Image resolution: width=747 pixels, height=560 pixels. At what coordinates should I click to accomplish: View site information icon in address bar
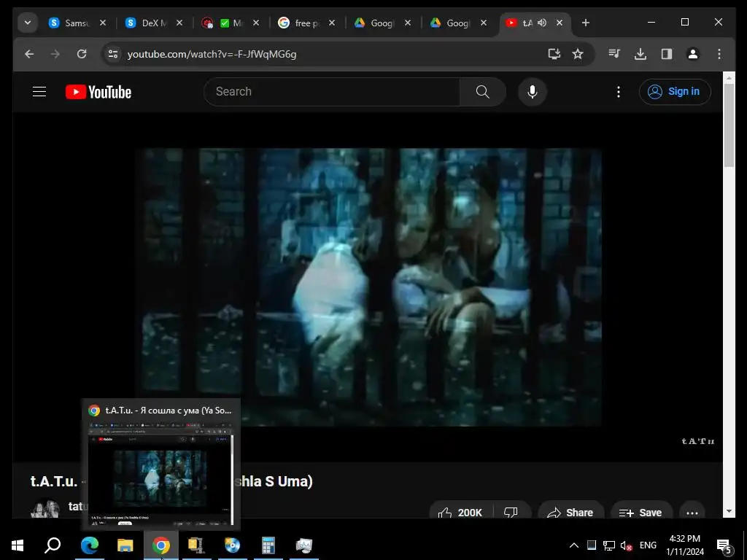coord(113,54)
